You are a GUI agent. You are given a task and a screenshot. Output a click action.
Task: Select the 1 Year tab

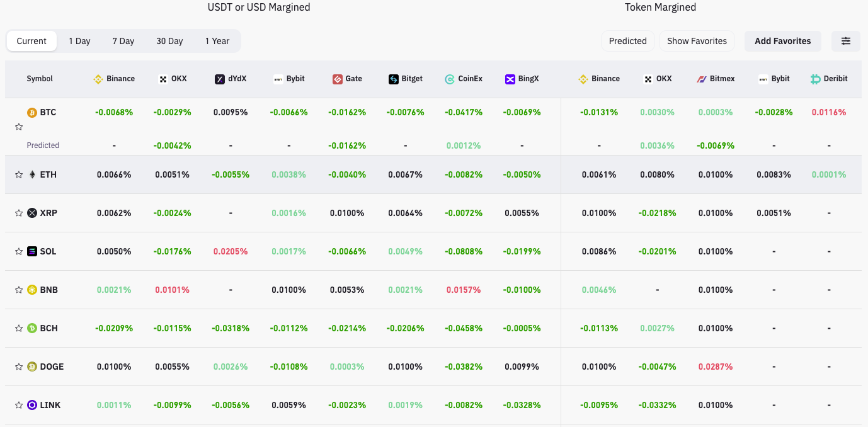click(x=217, y=40)
